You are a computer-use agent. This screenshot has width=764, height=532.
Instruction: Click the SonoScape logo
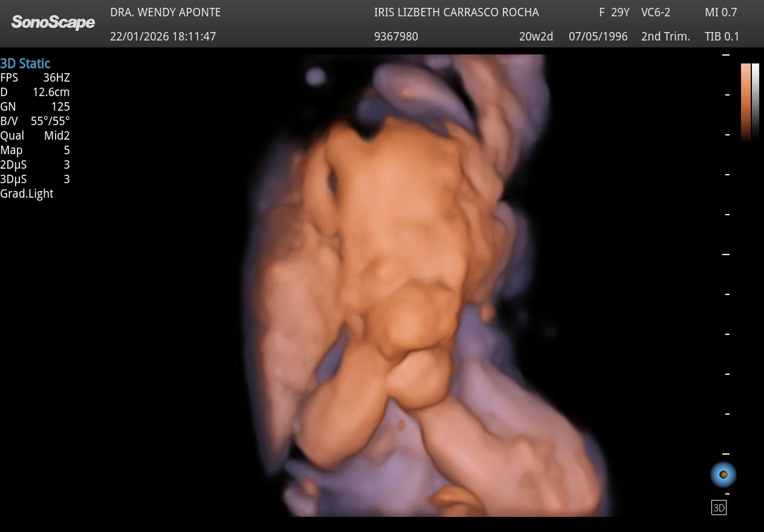(53, 23)
